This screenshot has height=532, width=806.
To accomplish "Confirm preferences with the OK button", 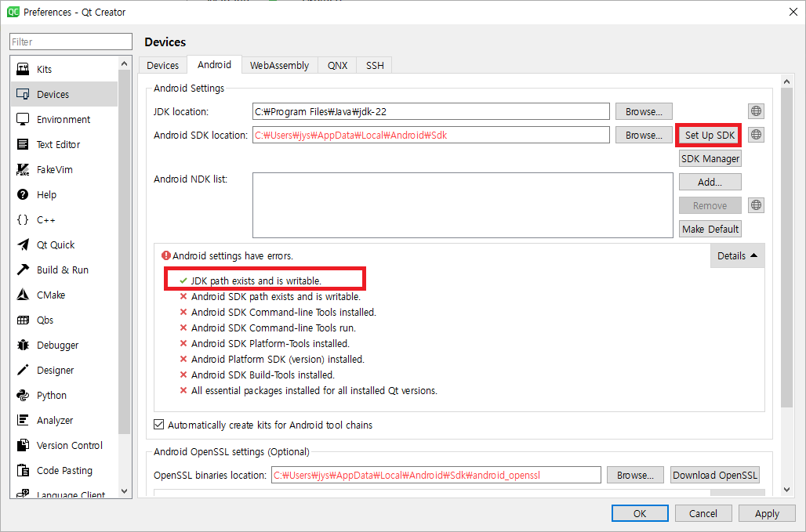I will (640, 513).
